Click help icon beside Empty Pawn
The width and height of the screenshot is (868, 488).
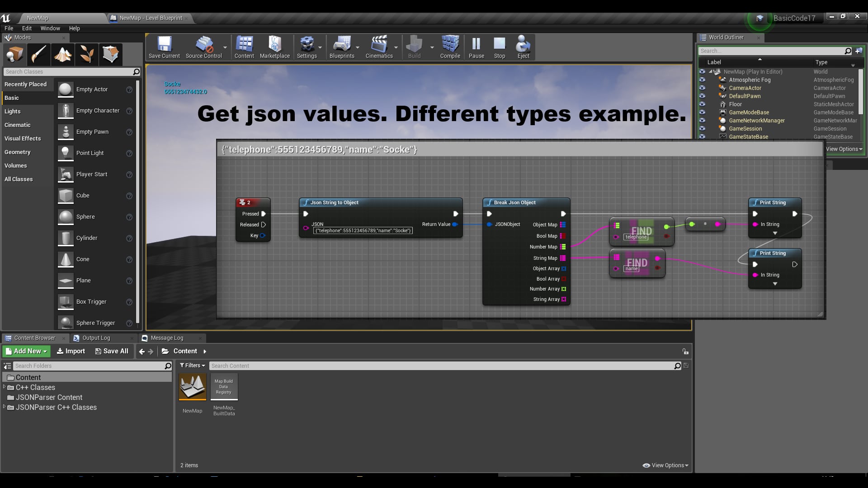click(x=129, y=132)
